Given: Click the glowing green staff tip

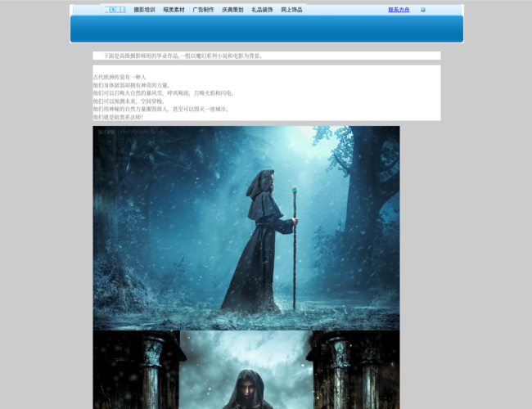Looking at the screenshot, I should coord(294,191).
